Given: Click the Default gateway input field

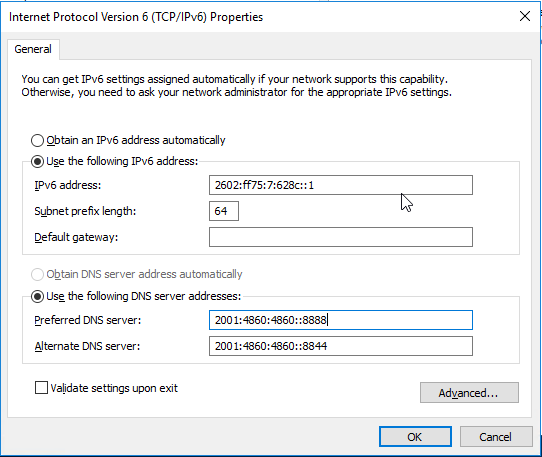Looking at the screenshot, I should pyautogui.click(x=340, y=237).
